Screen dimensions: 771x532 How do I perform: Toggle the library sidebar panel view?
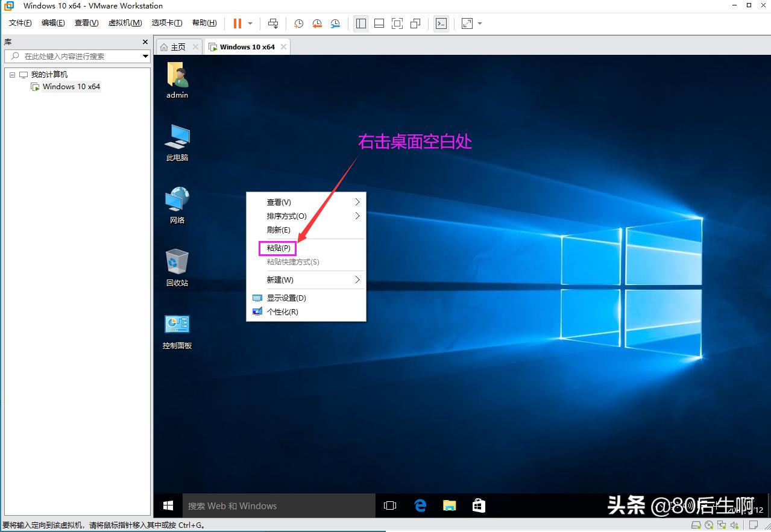click(x=361, y=23)
